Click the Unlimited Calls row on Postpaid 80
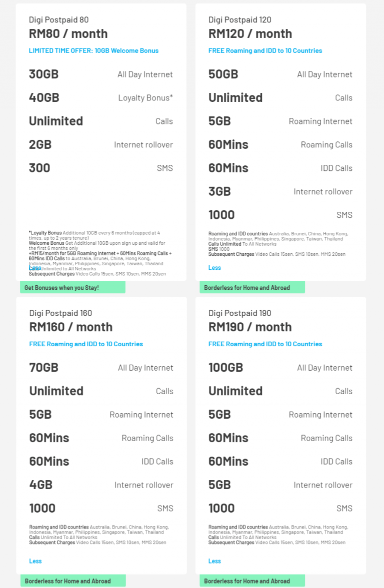 (x=101, y=121)
